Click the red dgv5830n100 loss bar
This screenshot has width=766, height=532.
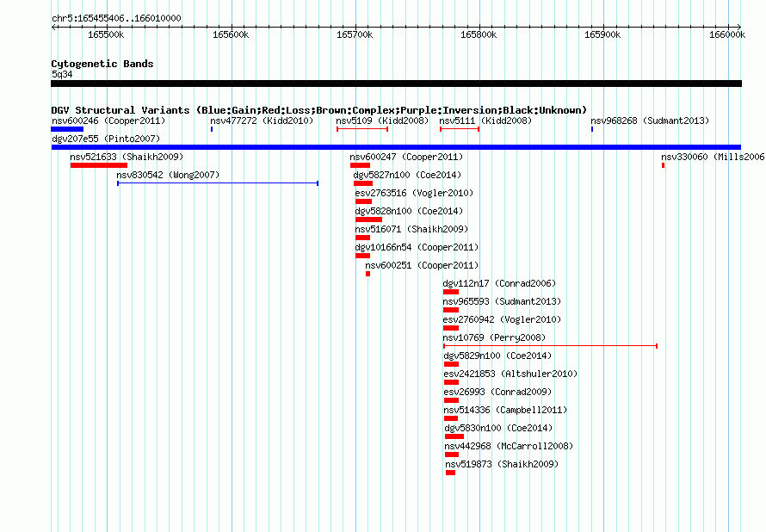pos(454,436)
